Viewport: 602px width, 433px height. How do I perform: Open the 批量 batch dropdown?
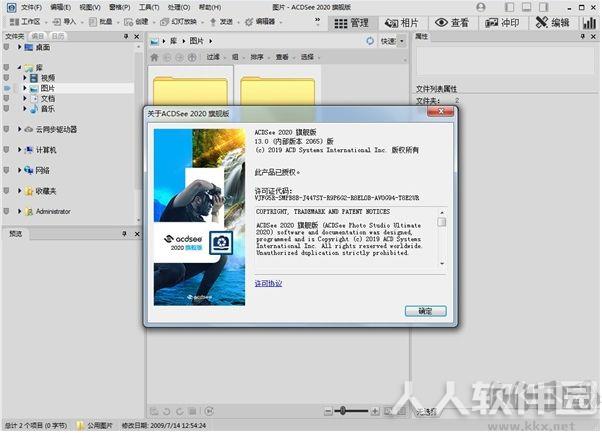[x=104, y=22]
